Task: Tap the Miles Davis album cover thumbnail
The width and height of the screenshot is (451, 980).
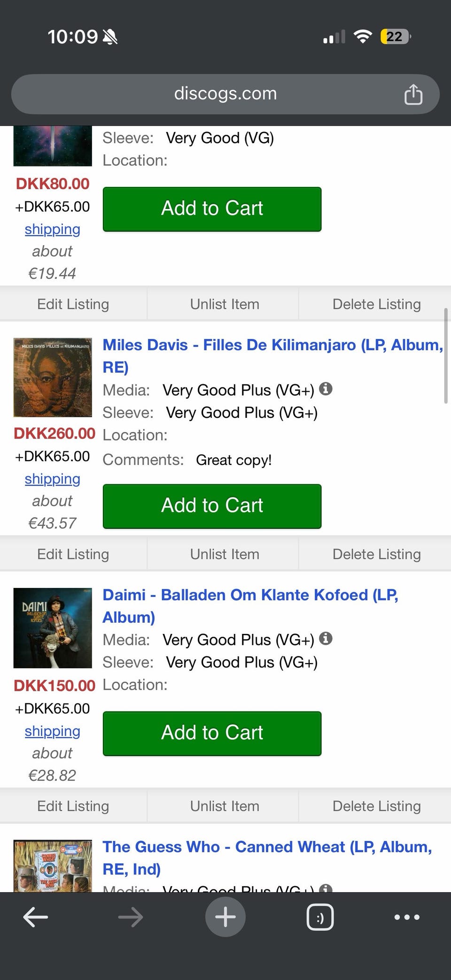Action: click(x=53, y=378)
